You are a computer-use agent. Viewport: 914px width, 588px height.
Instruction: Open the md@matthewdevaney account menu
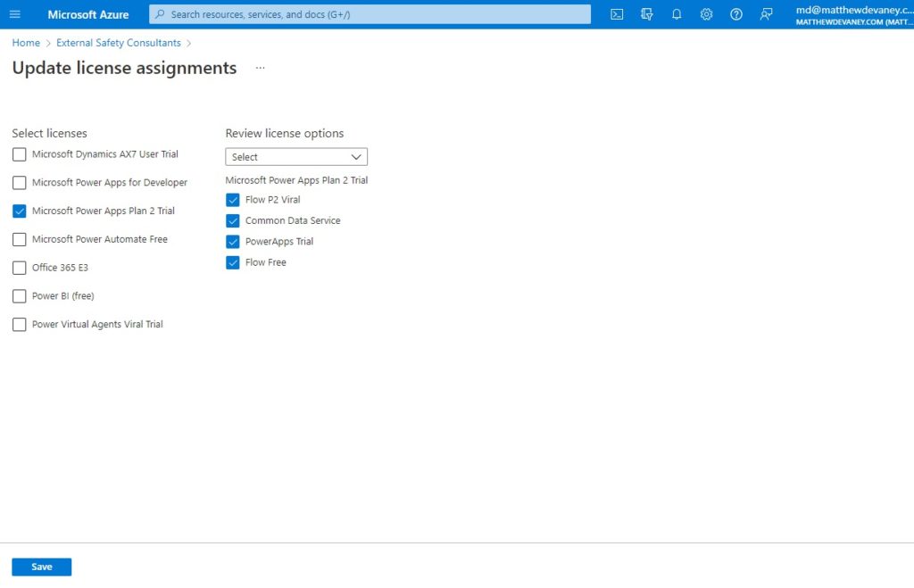854,14
